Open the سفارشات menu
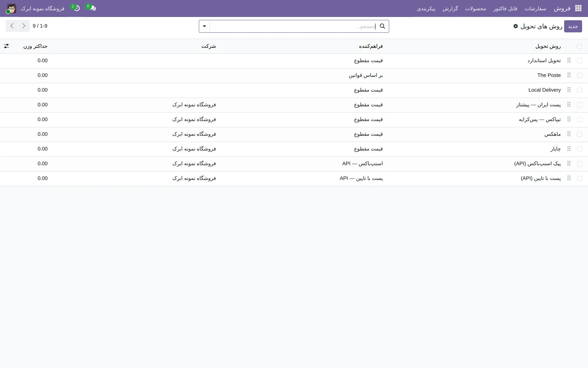This screenshot has width=588, height=368. 535,8
